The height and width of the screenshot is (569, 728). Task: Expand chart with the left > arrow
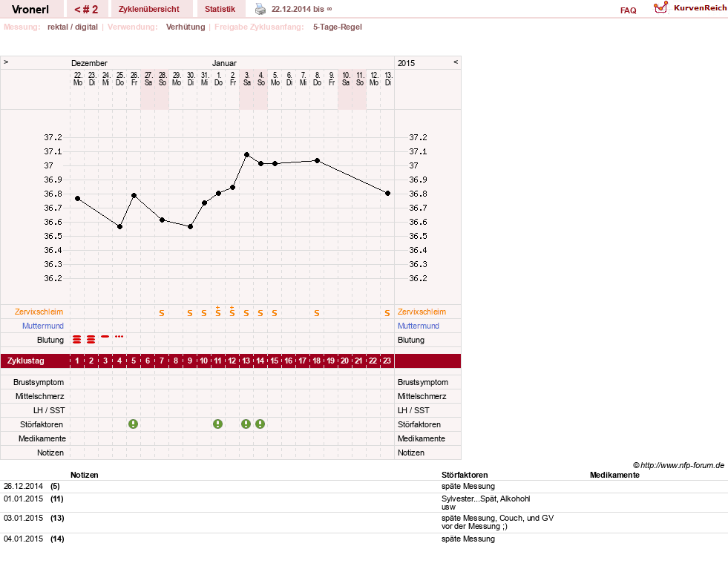6,62
